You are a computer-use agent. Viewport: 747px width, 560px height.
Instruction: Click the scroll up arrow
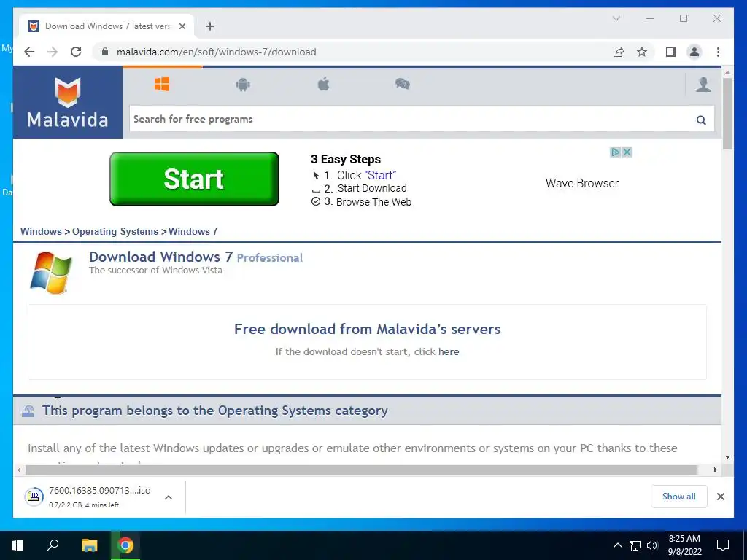(727, 73)
